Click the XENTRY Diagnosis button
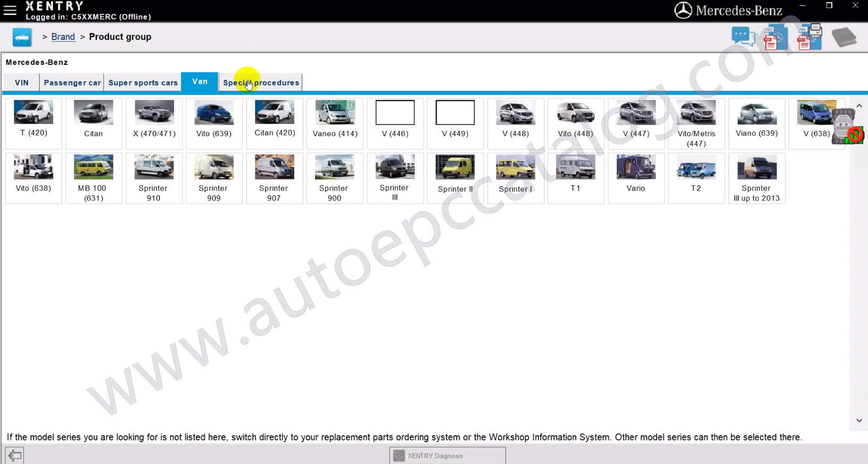Image resolution: width=868 pixels, height=464 pixels. click(447, 455)
